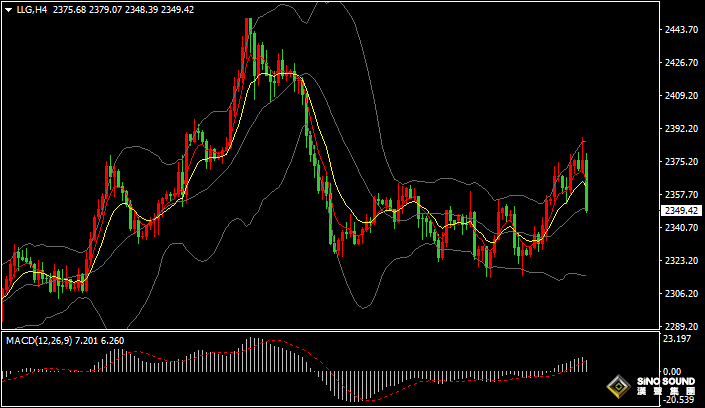
Task: Click the divider between price chart and MACD
Action: pyautogui.click(x=330, y=331)
